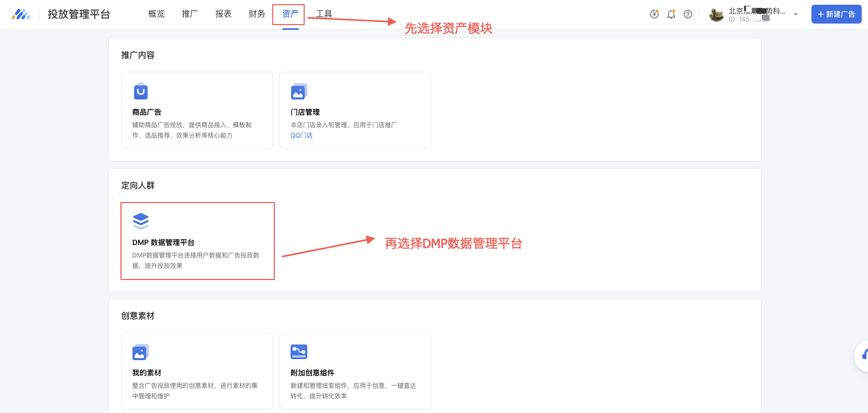Screen dimensions: 868x413
Task: Open the 我的素材 card title
Action: point(147,373)
